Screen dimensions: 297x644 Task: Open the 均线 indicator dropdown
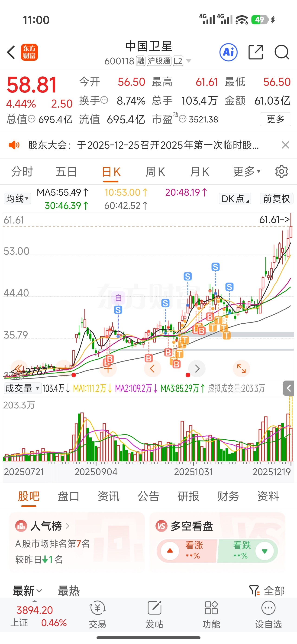tap(17, 198)
